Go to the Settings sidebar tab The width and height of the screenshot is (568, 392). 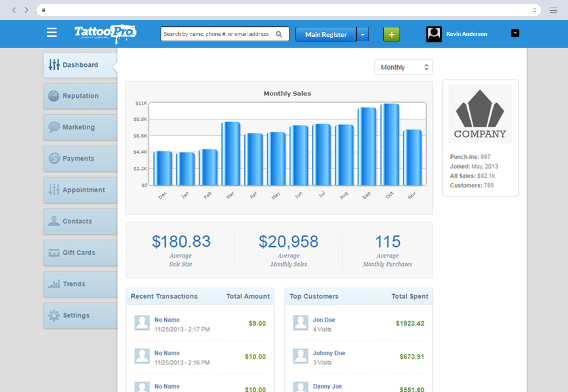80,315
